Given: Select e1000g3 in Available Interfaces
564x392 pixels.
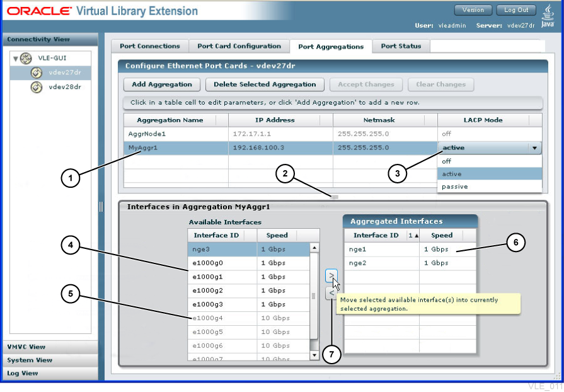Looking at the screenshot, I should 248,304.
